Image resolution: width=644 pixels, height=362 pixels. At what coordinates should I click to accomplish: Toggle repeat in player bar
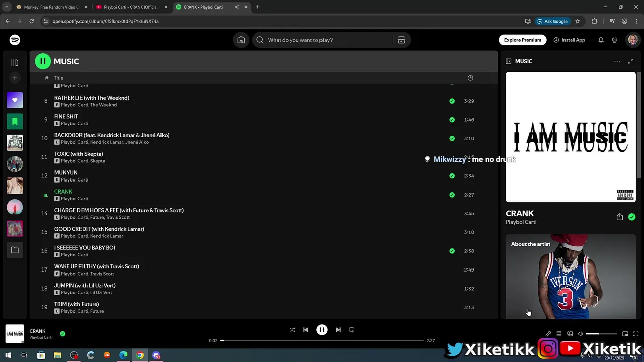tap(352, 330)
